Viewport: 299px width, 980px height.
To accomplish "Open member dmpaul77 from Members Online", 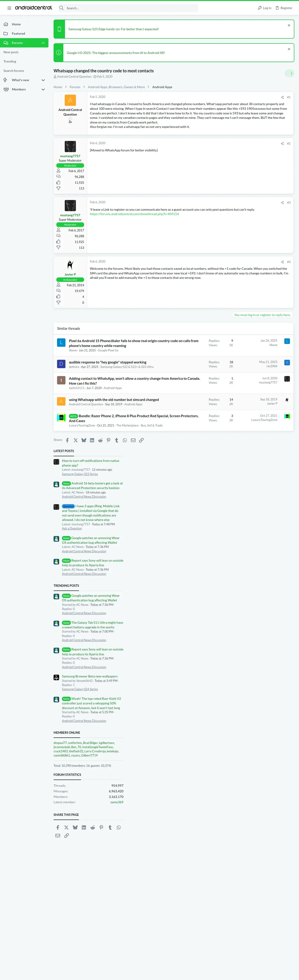I will (x=60, y=743).
